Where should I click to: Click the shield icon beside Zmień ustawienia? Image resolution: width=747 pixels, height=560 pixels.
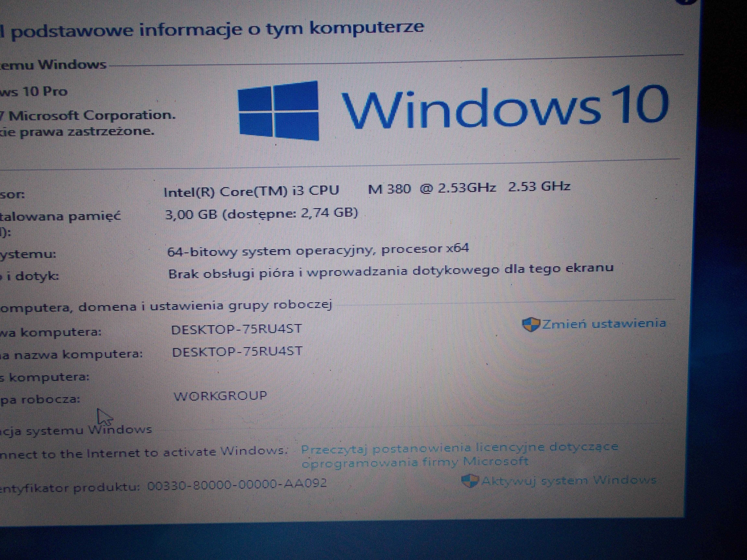(532, 324)
